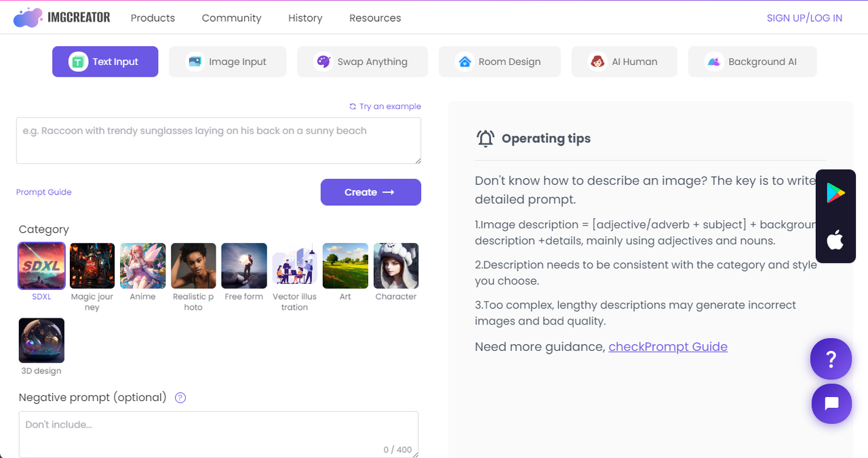
Task: Click the negative prompt info icon
Action: click(x=180, y=398)
